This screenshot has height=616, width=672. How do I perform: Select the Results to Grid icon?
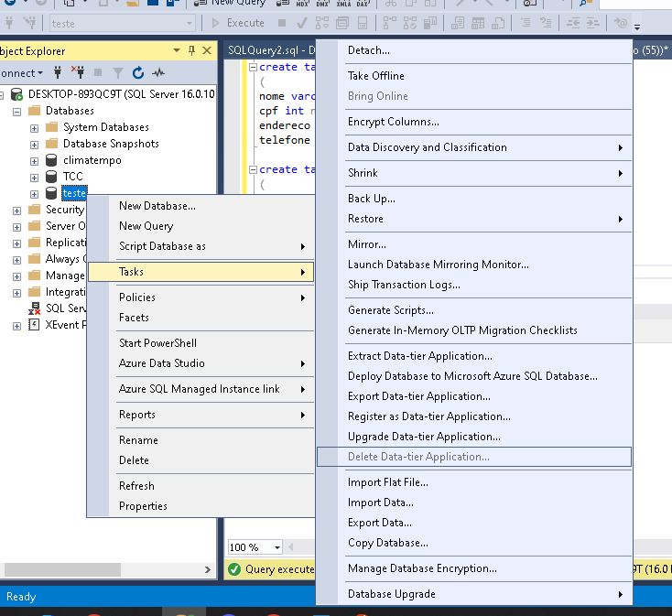click(477, 23)
